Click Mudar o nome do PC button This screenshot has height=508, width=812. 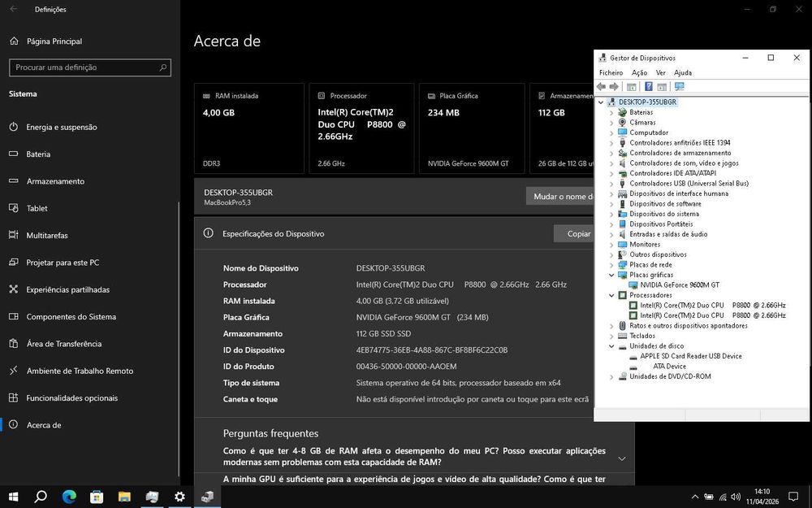pos(559,197)
